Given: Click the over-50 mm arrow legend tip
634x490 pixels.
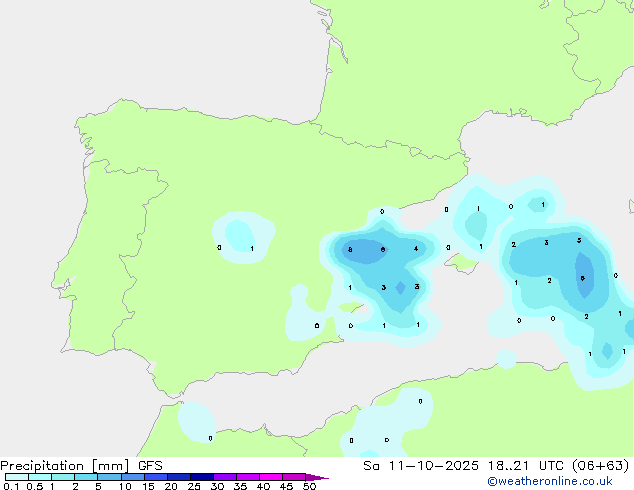Looking at the screenshot, I should [317, 477].
